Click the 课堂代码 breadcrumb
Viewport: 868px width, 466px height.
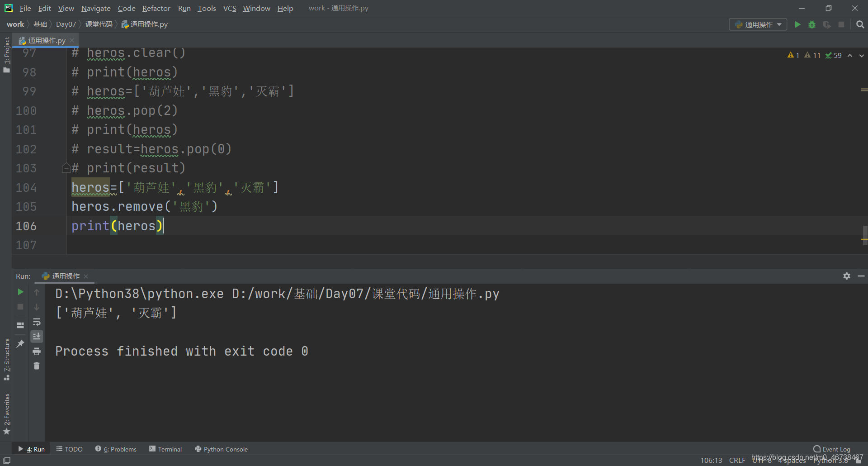click(99, 24)
